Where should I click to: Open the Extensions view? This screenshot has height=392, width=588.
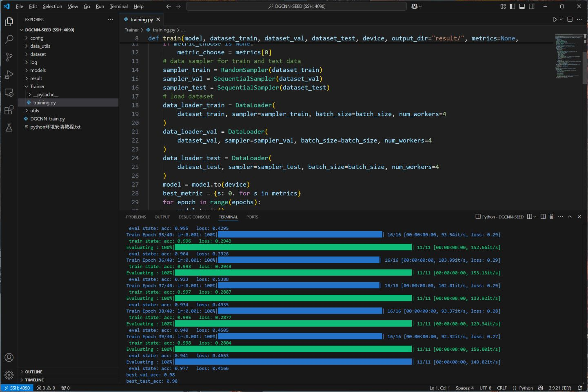pos(9,110)
